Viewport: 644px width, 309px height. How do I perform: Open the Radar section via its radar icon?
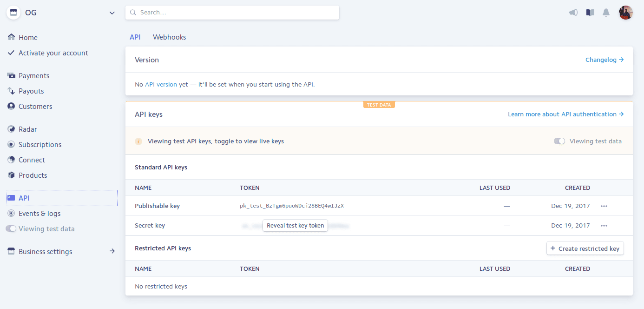(11, 129)
